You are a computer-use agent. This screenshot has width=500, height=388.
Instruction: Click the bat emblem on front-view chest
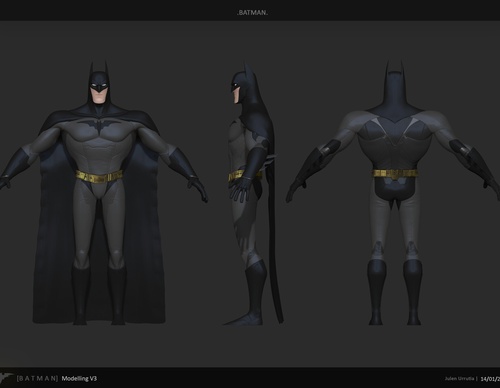(x=99, y=126)
